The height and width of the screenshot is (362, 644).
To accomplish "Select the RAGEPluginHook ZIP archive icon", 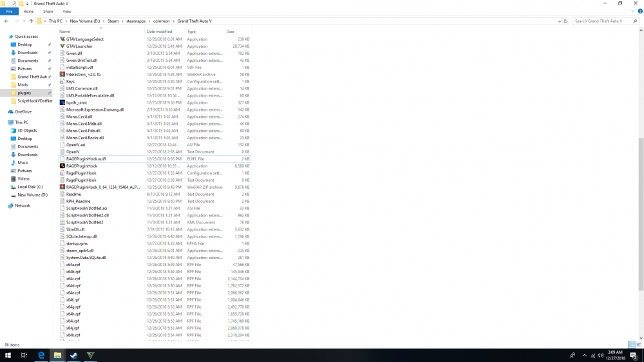I will (x=62, y=187).
